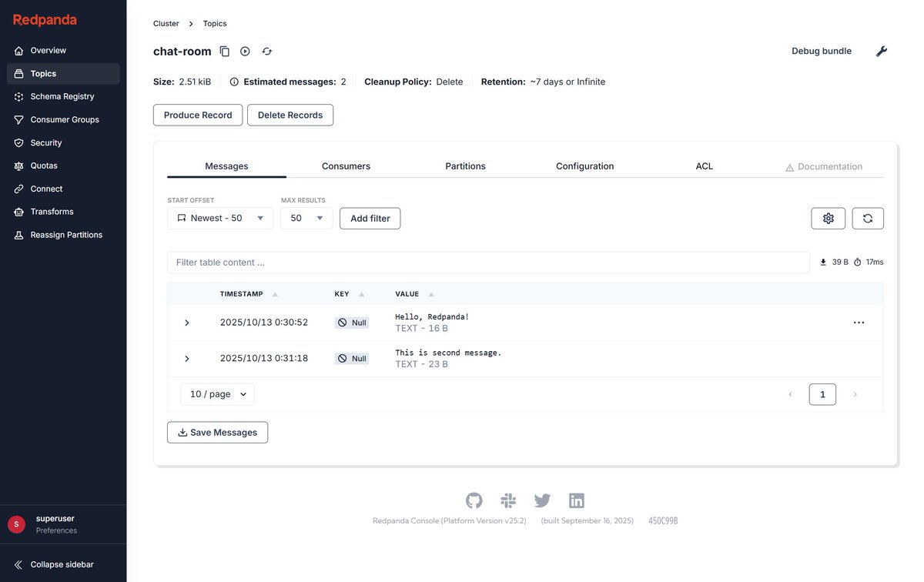Open message table settings gear
This screenshot has width=924, height=582.
click(x=829, y=219)
